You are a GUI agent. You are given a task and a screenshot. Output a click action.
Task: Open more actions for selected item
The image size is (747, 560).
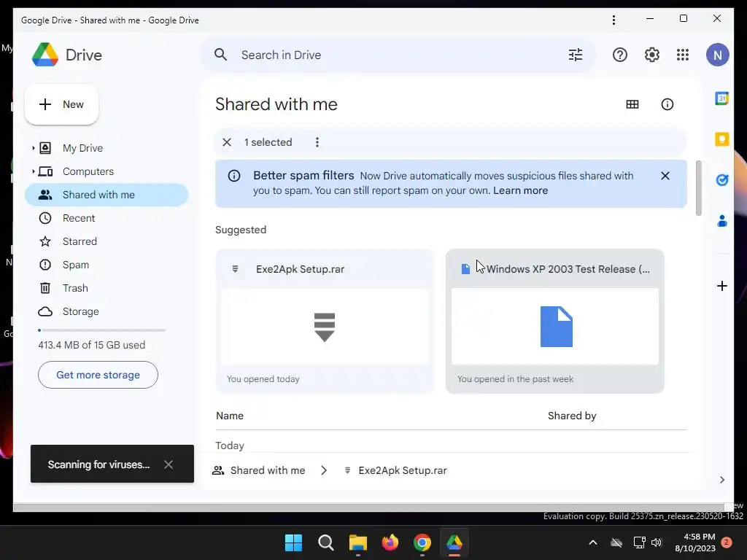tap(317, 142)
